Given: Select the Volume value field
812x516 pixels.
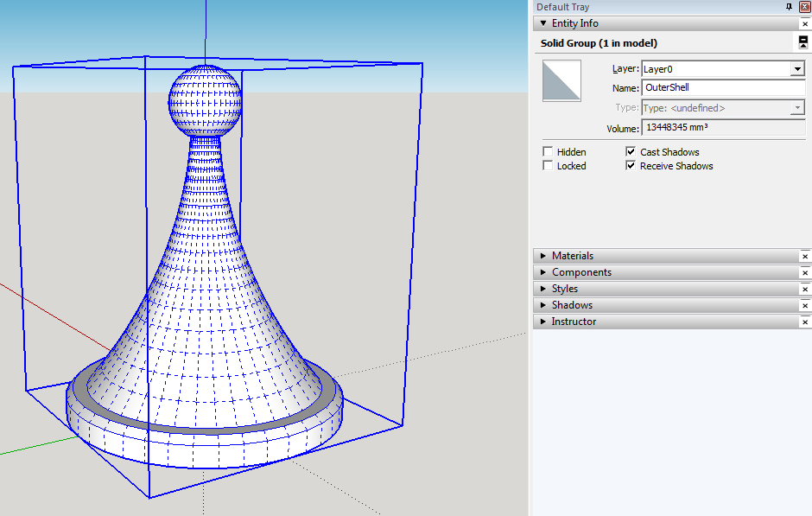Looking at the screenshot, I should pos(723,127).
